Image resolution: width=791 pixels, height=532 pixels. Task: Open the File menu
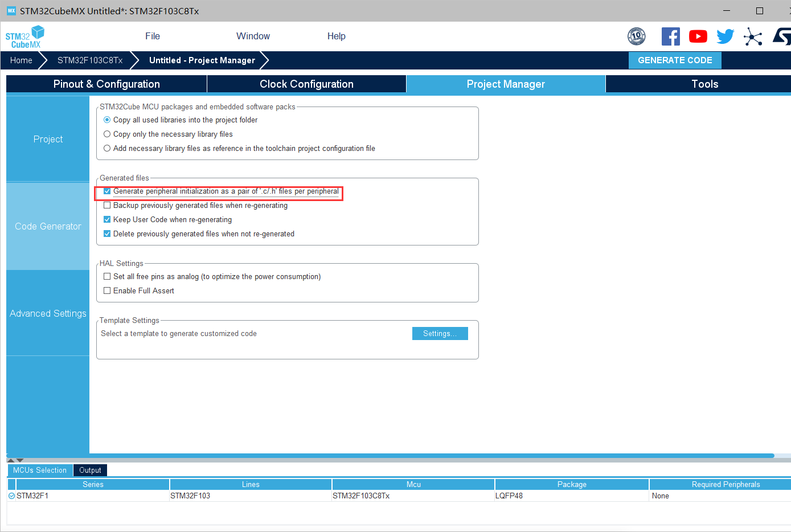coord(153,36)
